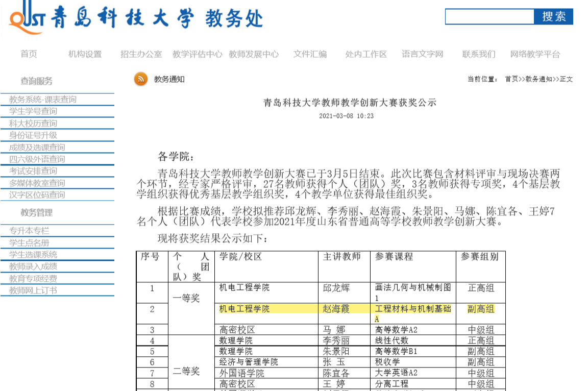Click the 一等奖 award cell

coord(186,298)
